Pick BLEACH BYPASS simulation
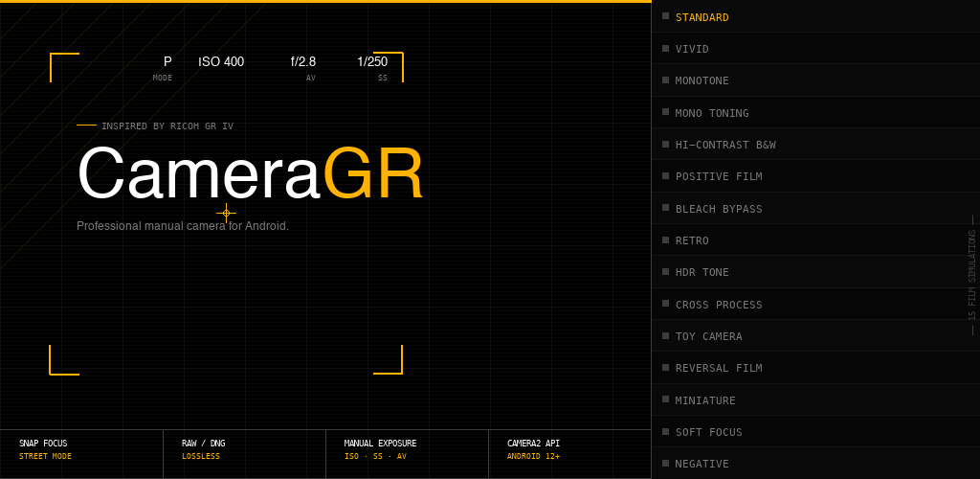 tap(815, 208)
